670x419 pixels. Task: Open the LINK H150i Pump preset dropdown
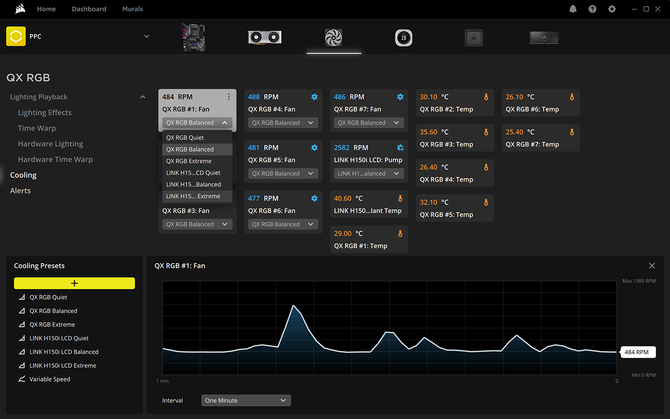[x=369, y=173]
